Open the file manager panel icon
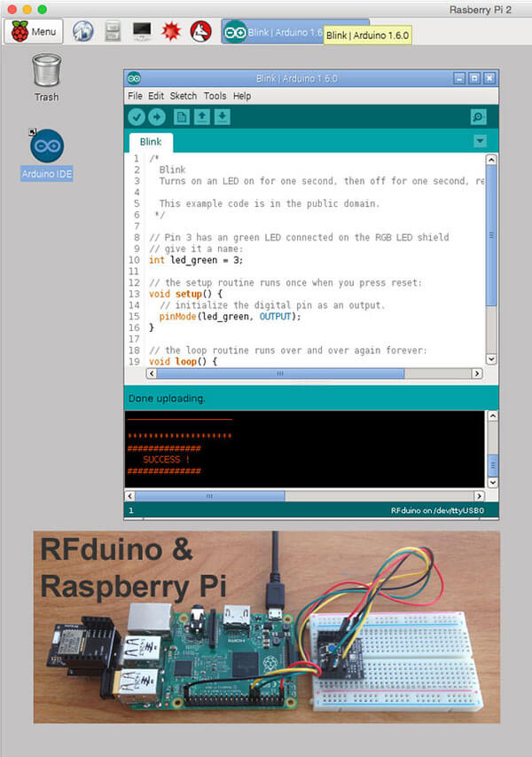This screenshot has height=757, width=532. 113,31
